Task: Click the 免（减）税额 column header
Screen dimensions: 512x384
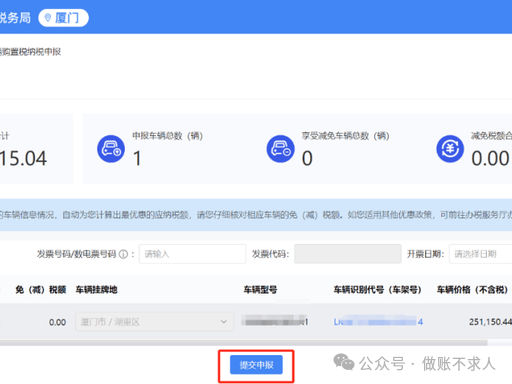Action: pos(41,290)
